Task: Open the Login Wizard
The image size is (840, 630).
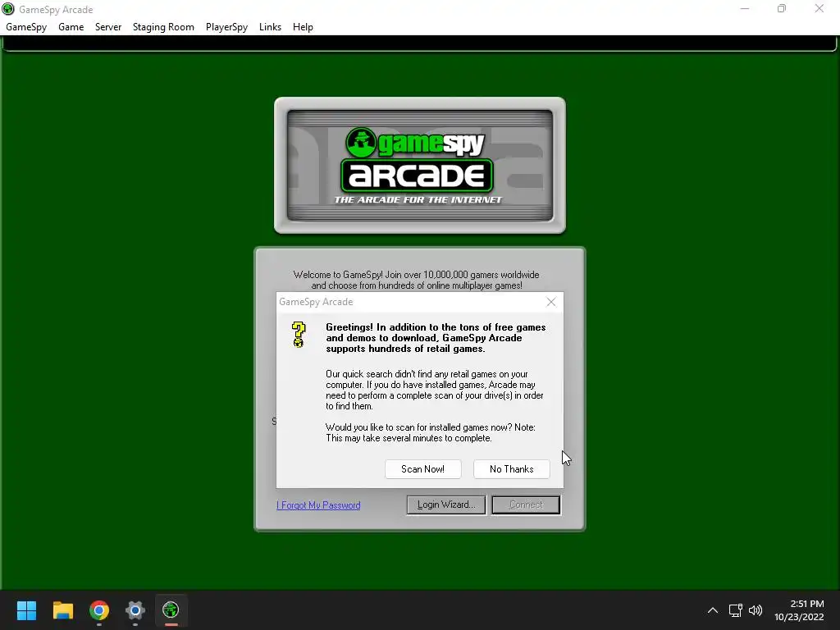Action: (446, 504)
